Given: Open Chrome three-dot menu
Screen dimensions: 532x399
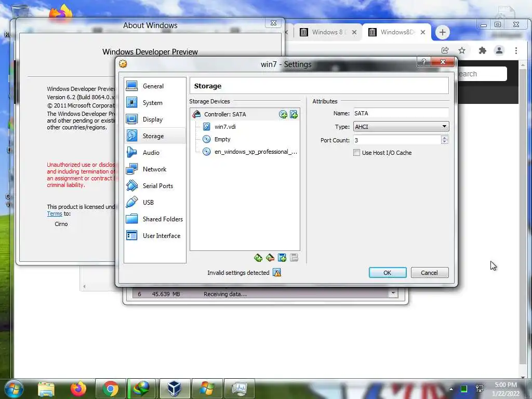Looking at the screenshot, I should 516,50.
